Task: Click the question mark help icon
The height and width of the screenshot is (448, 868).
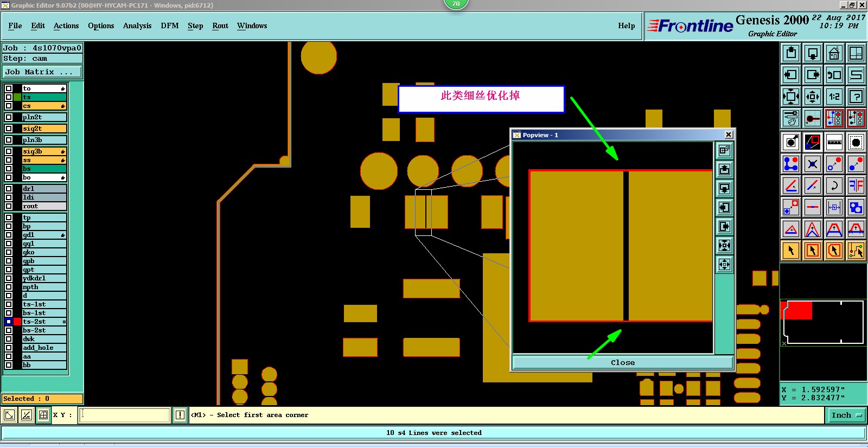Action: [x=856, y=97]
